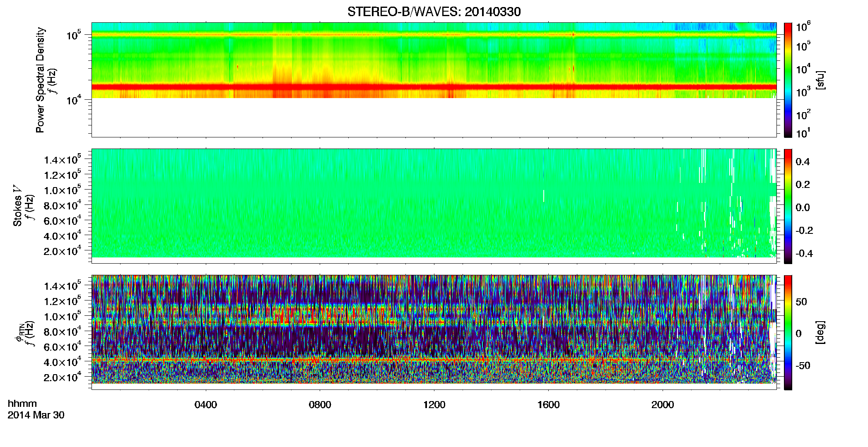This screenshot has width=868, height=447.
Task: Click the STEREO-B/WAVES: 20140330 plot title
Action: pos(434,12)
